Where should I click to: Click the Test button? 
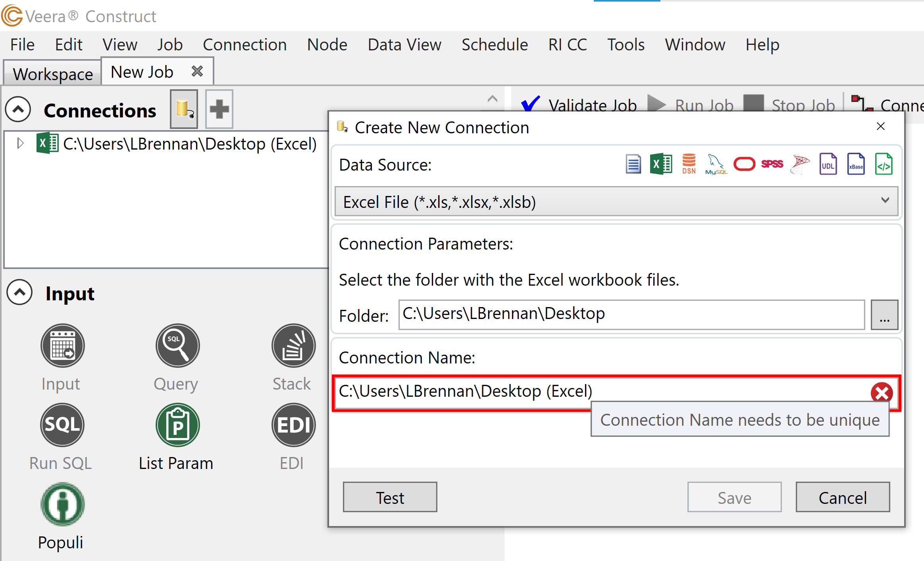[390, 497]
